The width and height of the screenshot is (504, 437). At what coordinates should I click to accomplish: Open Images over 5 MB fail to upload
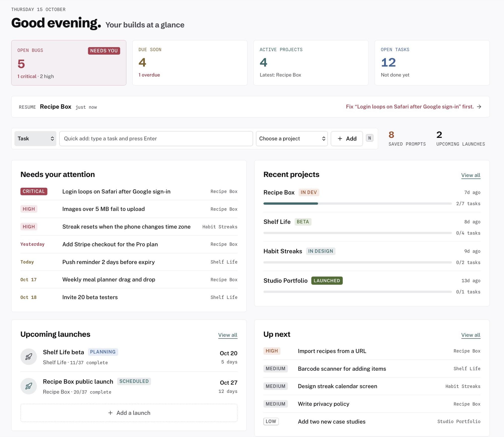(129, 209)
